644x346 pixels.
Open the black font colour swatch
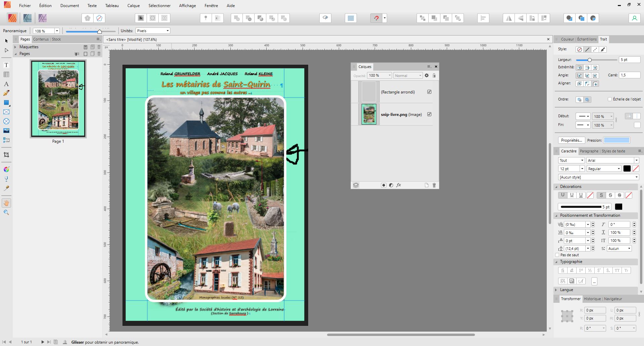tap(627, 169)
